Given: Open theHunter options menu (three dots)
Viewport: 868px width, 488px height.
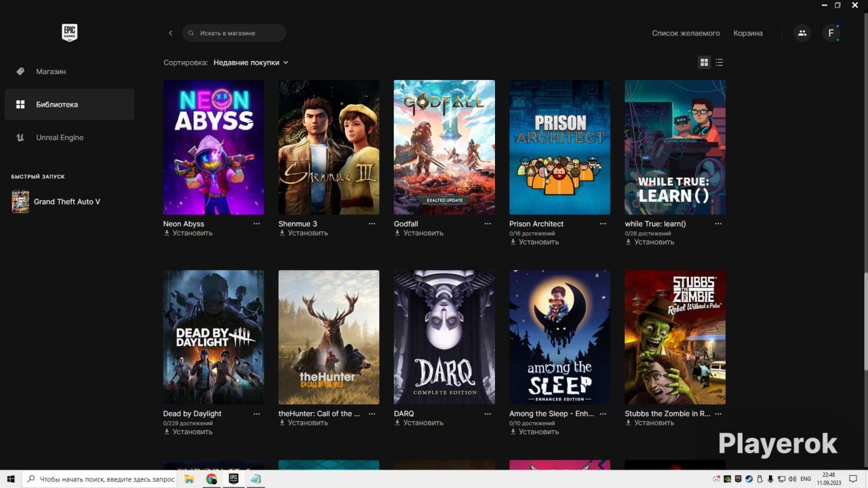Looking at the screenshot, I should [372, 413].
